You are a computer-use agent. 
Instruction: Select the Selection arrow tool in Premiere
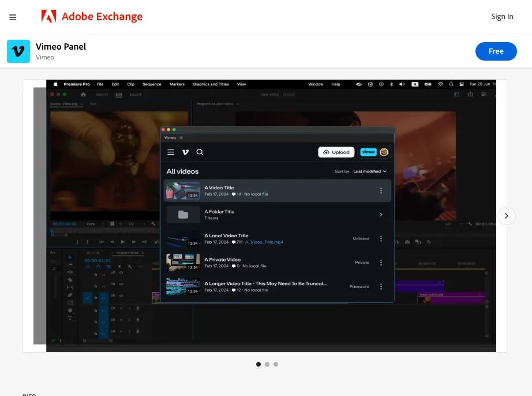(x=70, y=257)
